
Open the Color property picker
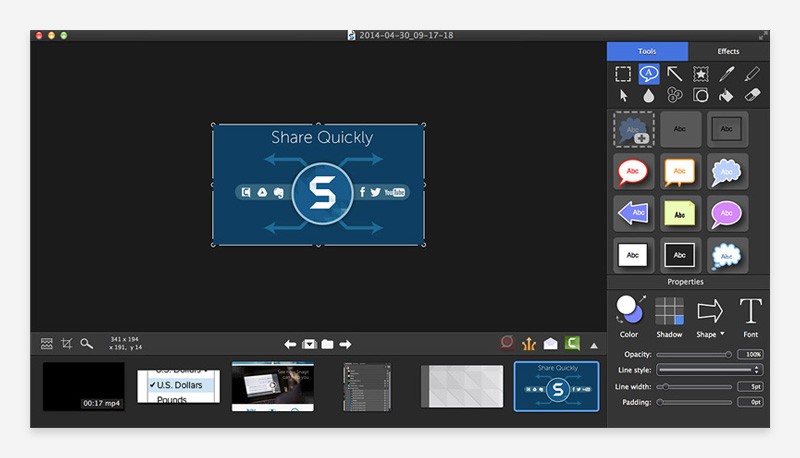(x=630, y=316)
